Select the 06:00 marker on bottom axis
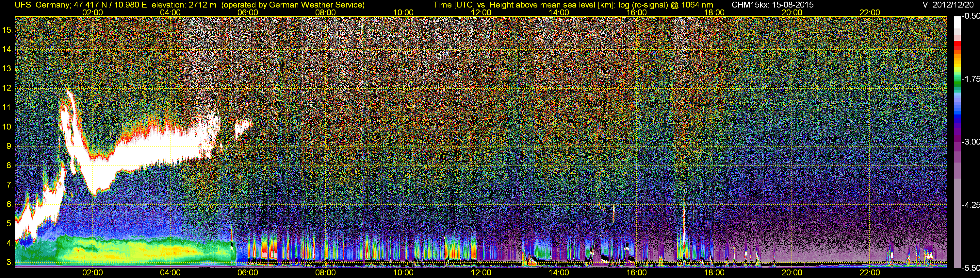 point(248,273)
